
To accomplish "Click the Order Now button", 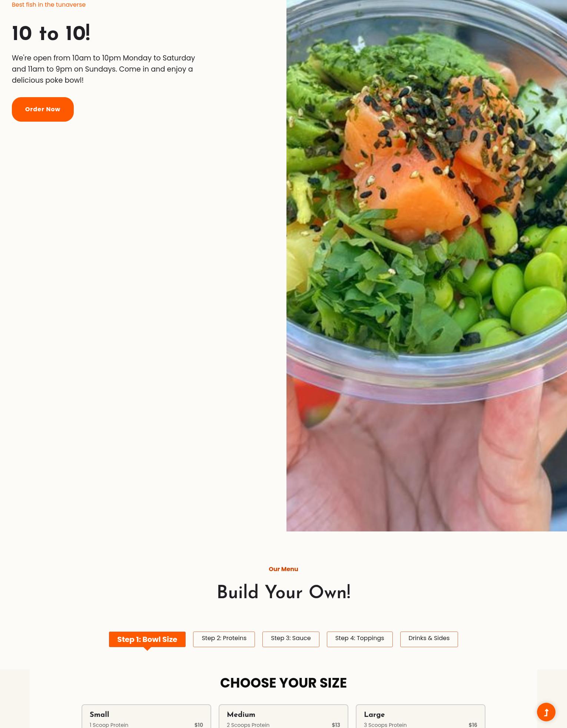I will (43, 109).
